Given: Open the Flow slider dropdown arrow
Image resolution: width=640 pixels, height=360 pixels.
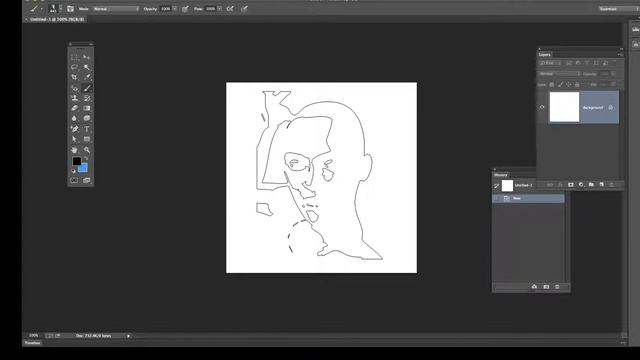Looking at the screenshot, I should (x=220, y=9).
